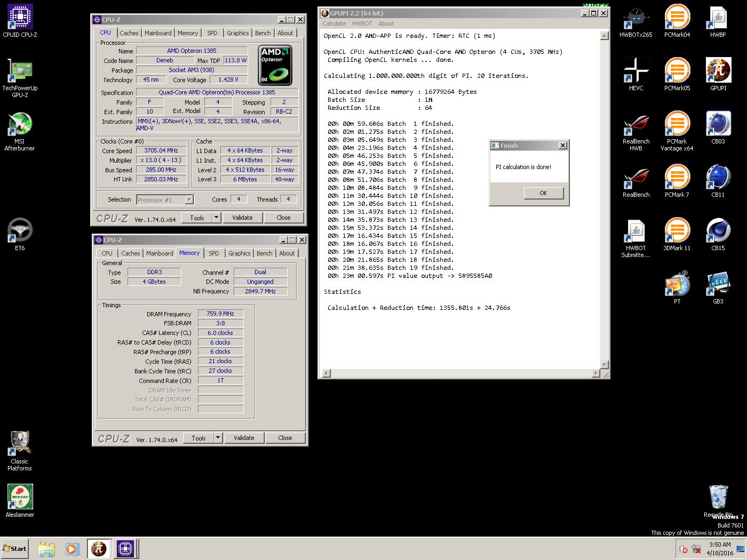Open Classic Platforms desktop icon
The image size is (747, 560).
[x=20, y=451]
